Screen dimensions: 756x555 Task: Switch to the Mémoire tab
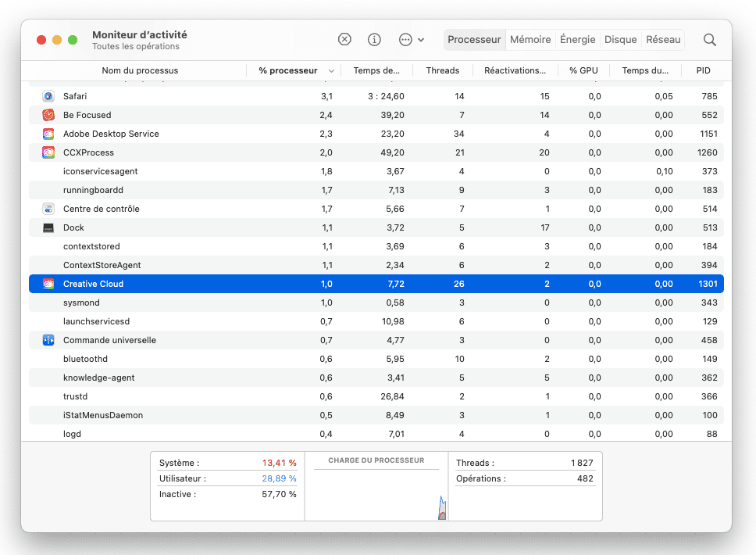530,39
